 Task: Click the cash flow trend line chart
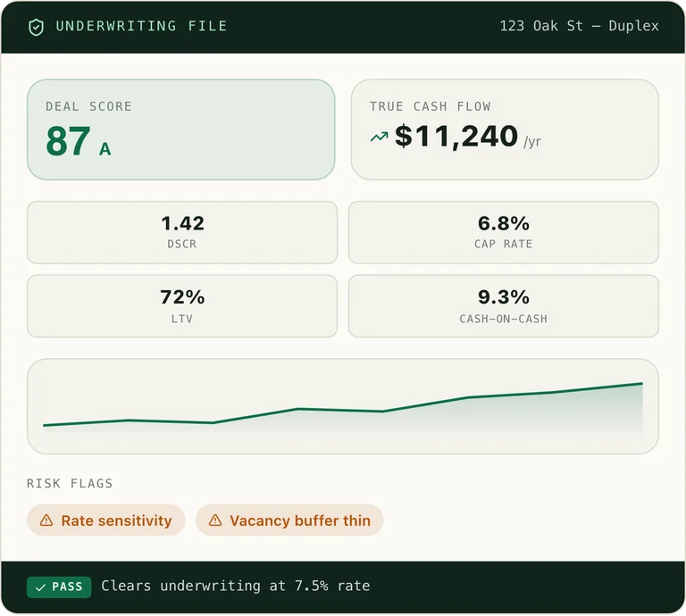pos(343,406)
